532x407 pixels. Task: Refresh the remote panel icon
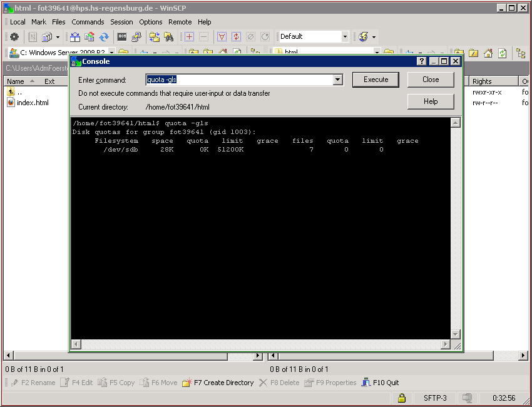tap(502, 53)
